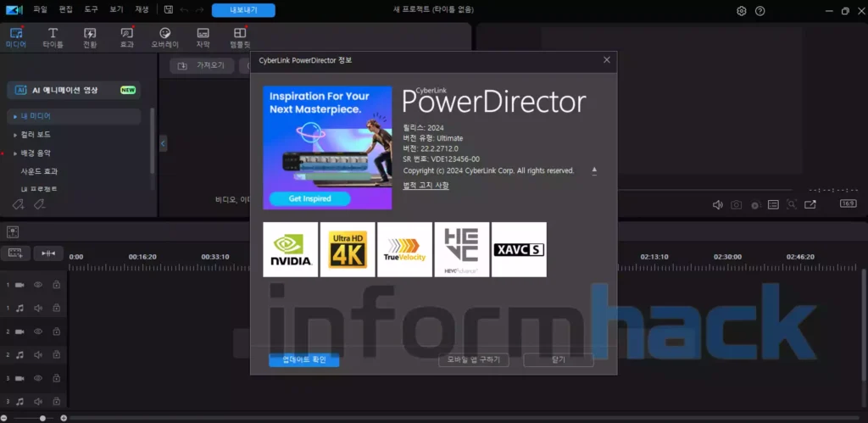
Task: Click the preview quality play-settings icon
Action: (755, 205)
